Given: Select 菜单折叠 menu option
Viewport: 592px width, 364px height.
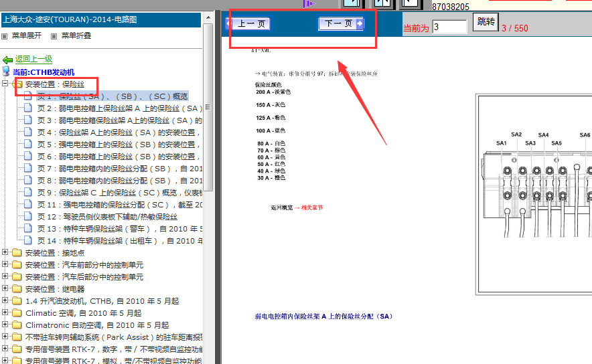Looking at the screenshot, I should [76, 36].
